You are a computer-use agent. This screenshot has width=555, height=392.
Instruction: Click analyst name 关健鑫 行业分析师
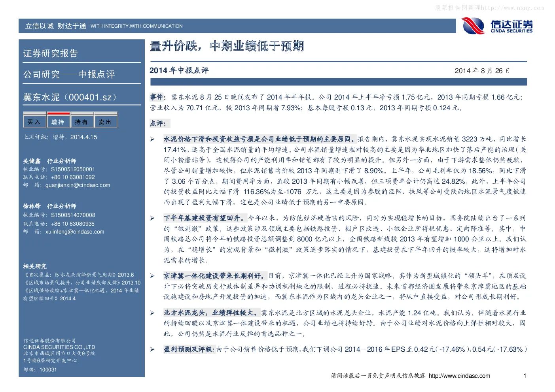pos(50,161)
